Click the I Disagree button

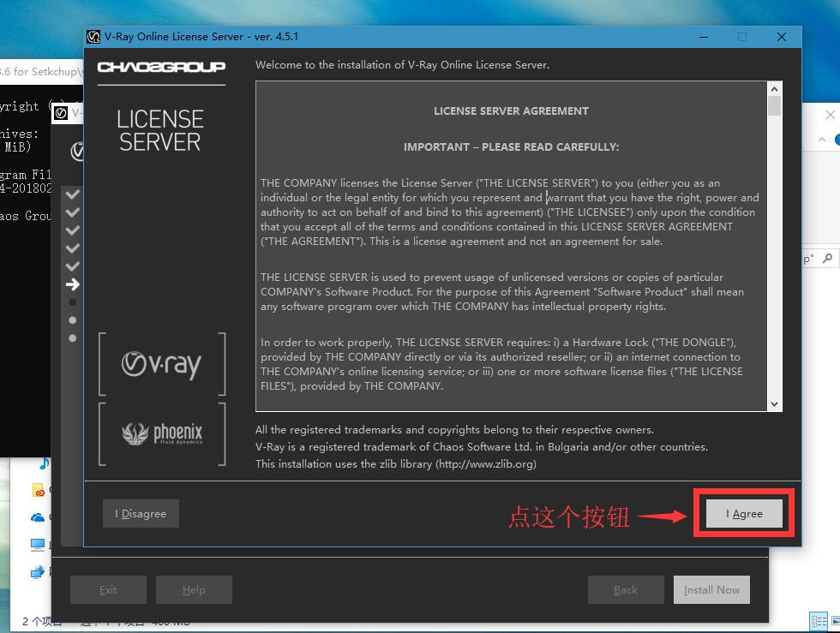pyautogui.click(x=141, y=514)
